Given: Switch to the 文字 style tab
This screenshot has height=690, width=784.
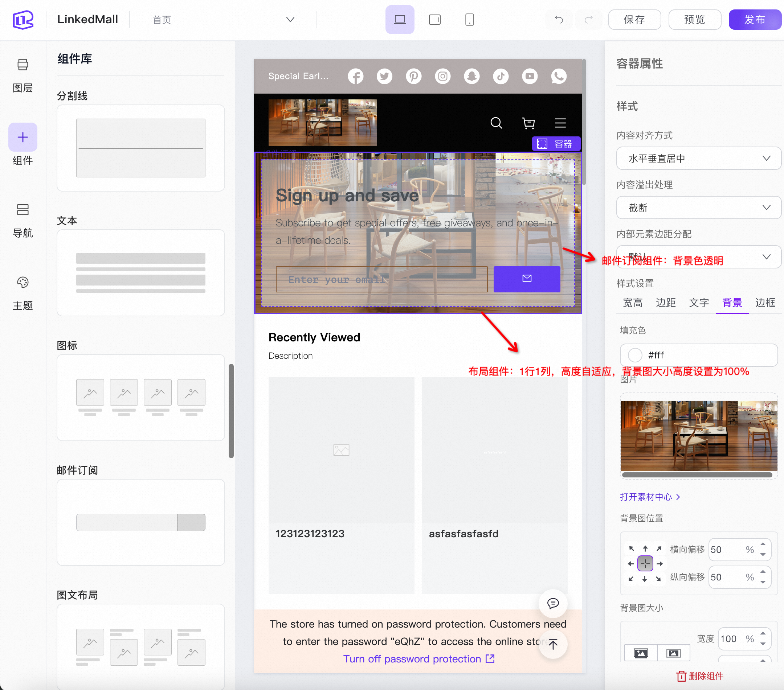Looking at the screenshot, I should (x=698, y=303).
